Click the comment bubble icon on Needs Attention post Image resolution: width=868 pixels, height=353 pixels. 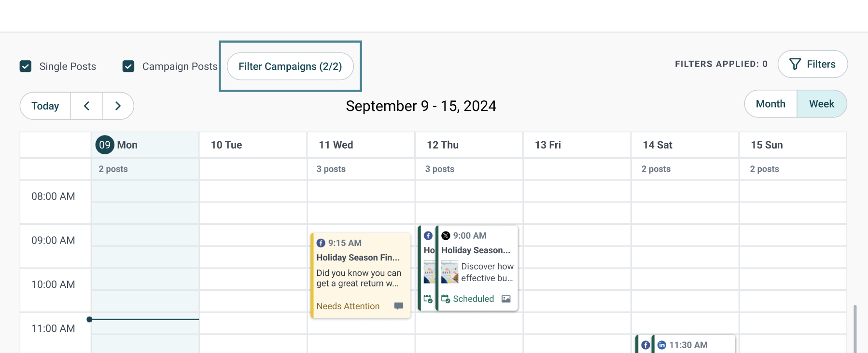(399, 306)
